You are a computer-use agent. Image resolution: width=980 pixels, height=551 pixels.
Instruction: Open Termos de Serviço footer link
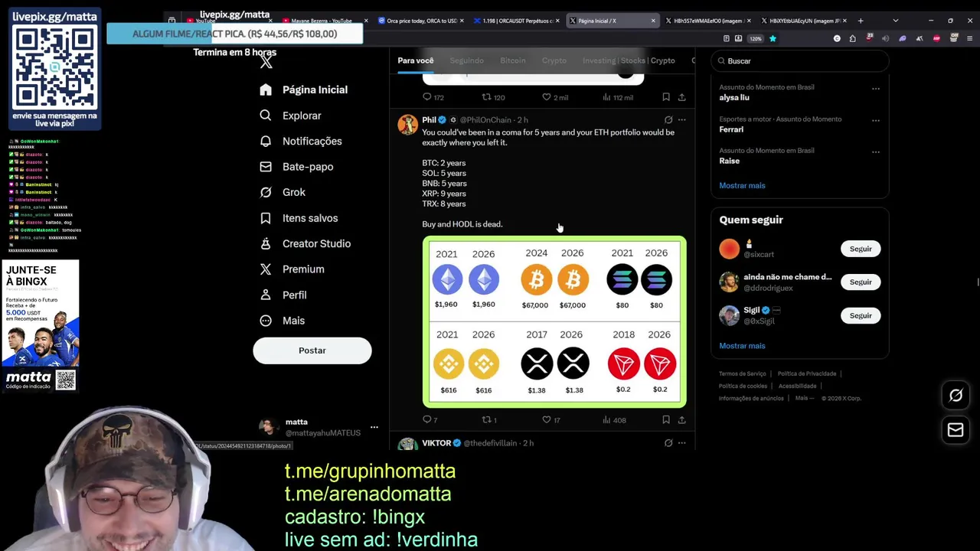[742, 373]
